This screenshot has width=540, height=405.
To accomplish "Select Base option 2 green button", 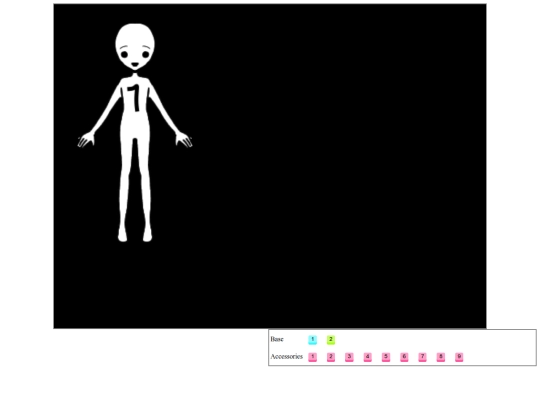I will point(331,340).
